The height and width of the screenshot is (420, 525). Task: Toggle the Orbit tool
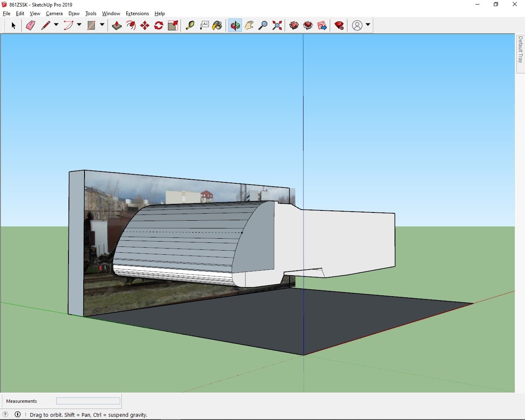click(x=235, y=25)
